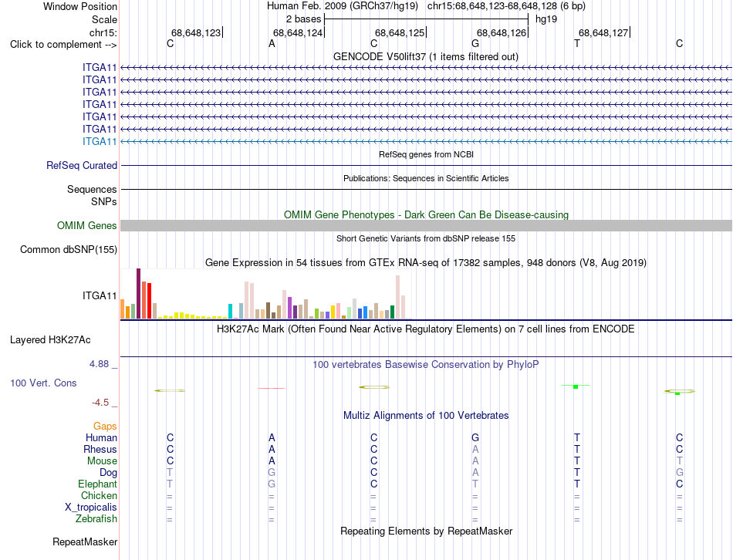This screenshot has width=733, height=560.
Task: Click the 68,648,127 coordinate label
Action: coord(603,32)
